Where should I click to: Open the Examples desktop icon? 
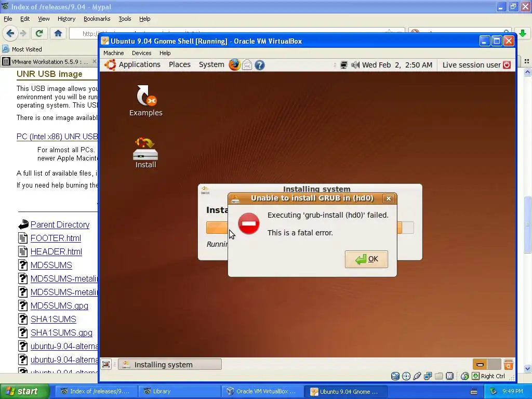[x=146, y=101]
